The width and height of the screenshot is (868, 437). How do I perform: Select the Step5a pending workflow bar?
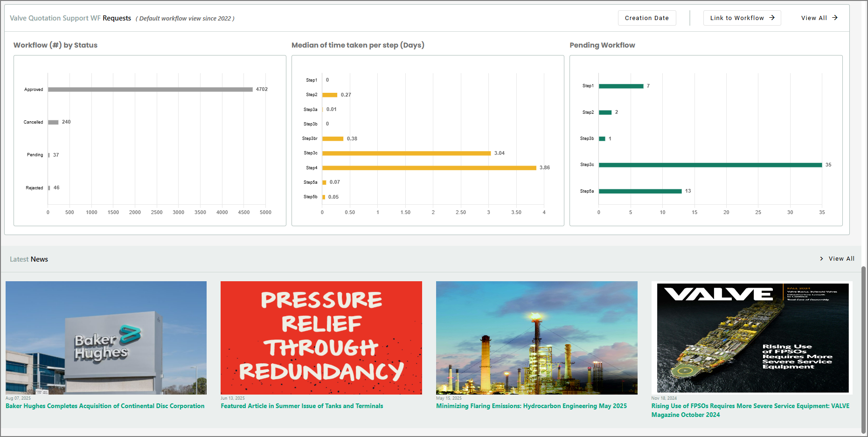640,191
